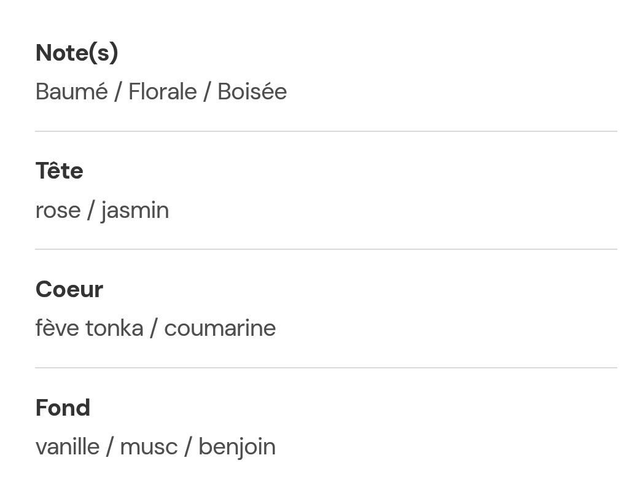This screenshot has height=496, width=640.
Task: Click the Fond section heading
Action: pos(62,408)
